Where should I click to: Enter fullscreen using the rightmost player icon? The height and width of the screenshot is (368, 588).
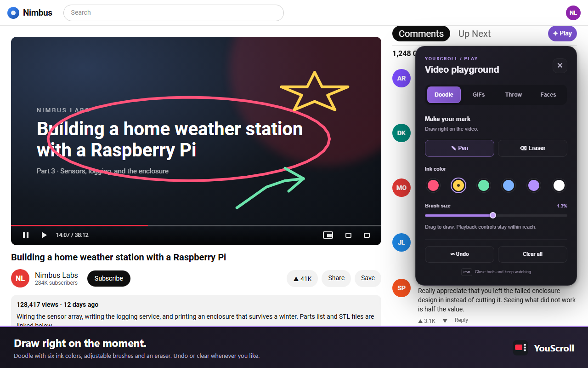(x=367, y=235)
